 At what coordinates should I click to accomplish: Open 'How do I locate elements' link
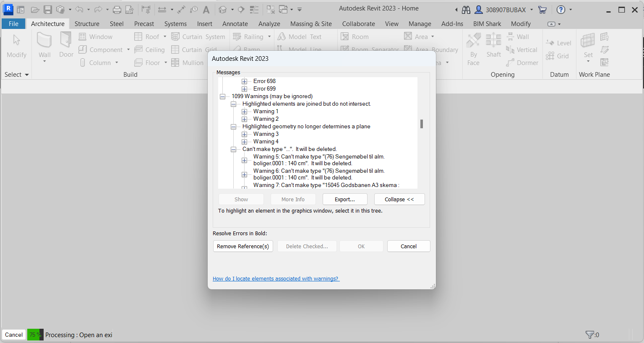(x=276, y=279)
